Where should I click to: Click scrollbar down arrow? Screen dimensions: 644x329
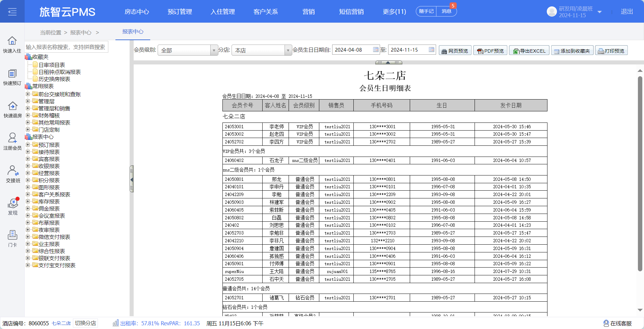tap(640, 310)
